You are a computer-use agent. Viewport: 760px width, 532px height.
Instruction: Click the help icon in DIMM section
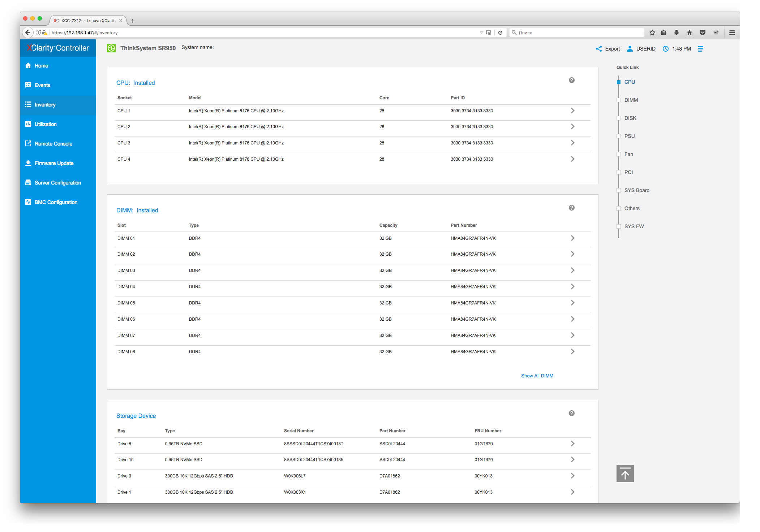click(571, 208)
